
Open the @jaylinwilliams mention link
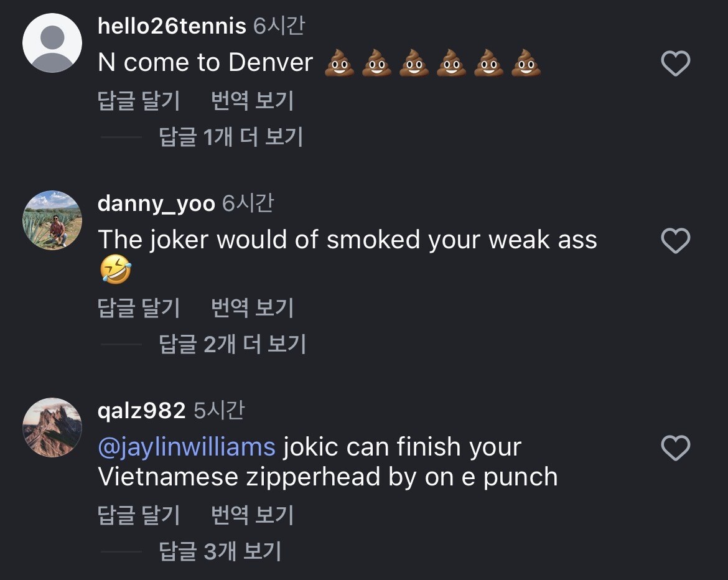coord(187,447)
